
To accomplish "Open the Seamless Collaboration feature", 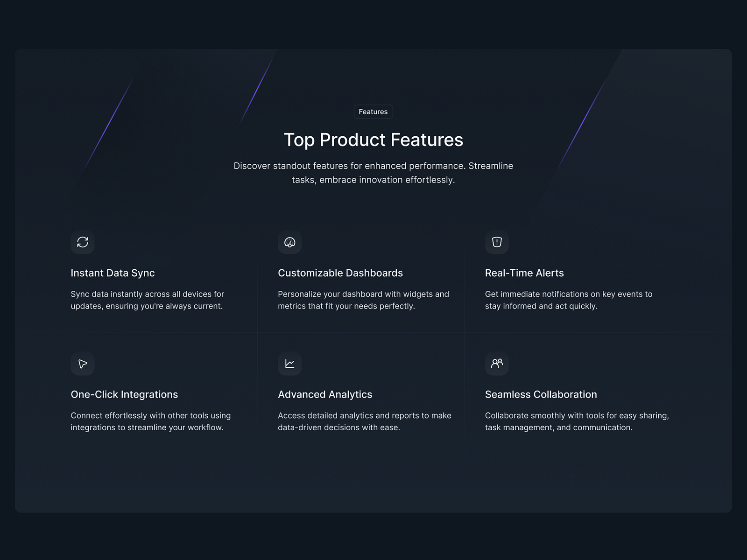I will [541, 394].
